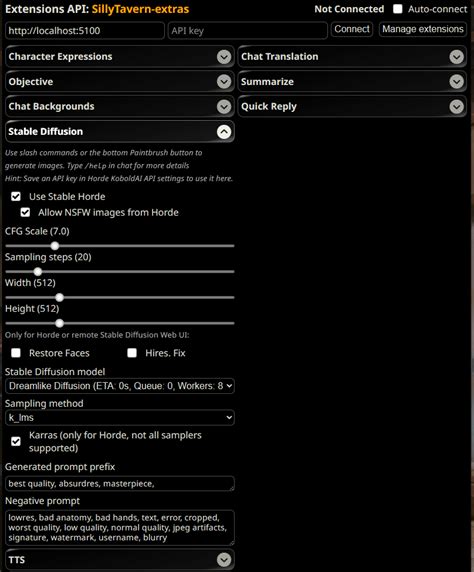
Task: Expand the Objective chevron icon
Action: [224, 82]
